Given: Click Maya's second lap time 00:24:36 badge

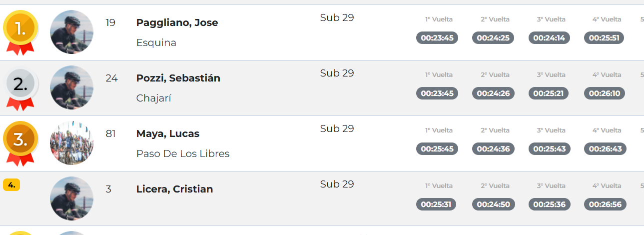Looking at the screenshot, I should (x=493, y=149).
